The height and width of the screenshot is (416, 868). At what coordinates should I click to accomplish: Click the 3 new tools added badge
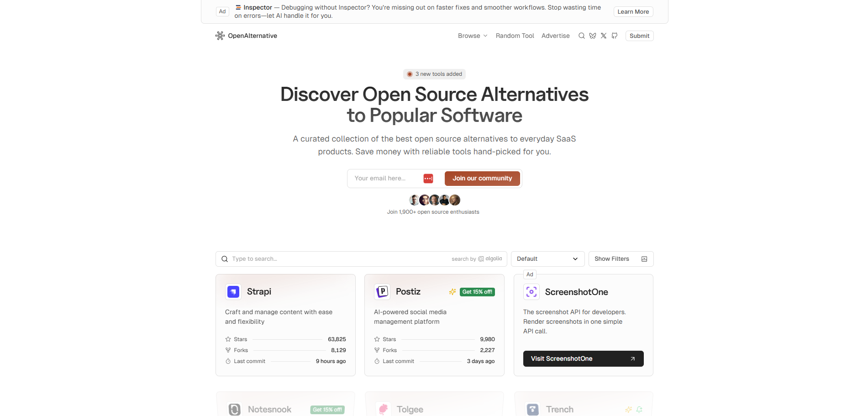point(434,74)
